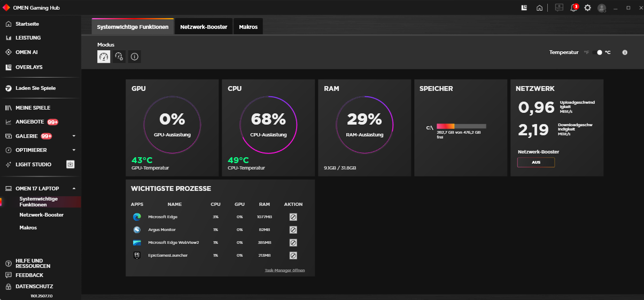
Task: Click the info icon under Modus
Action: 135,57
